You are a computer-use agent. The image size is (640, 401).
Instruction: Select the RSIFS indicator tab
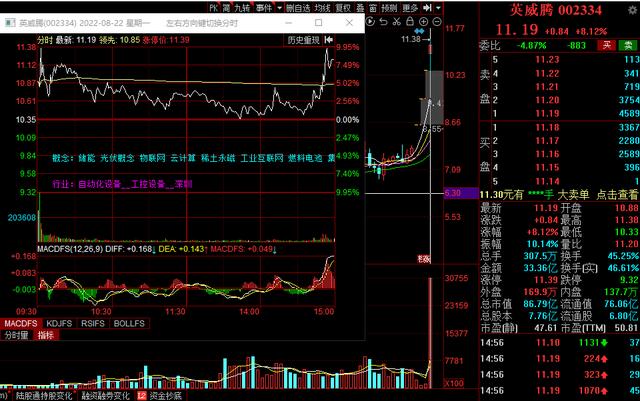(92, 324)
